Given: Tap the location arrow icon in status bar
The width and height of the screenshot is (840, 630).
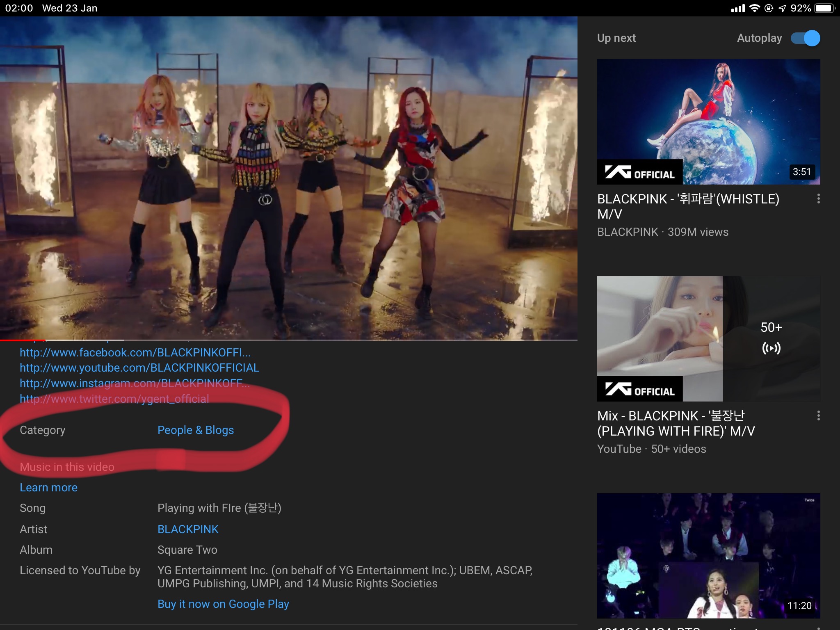Looking at the screenshot, I should [782, 8].
